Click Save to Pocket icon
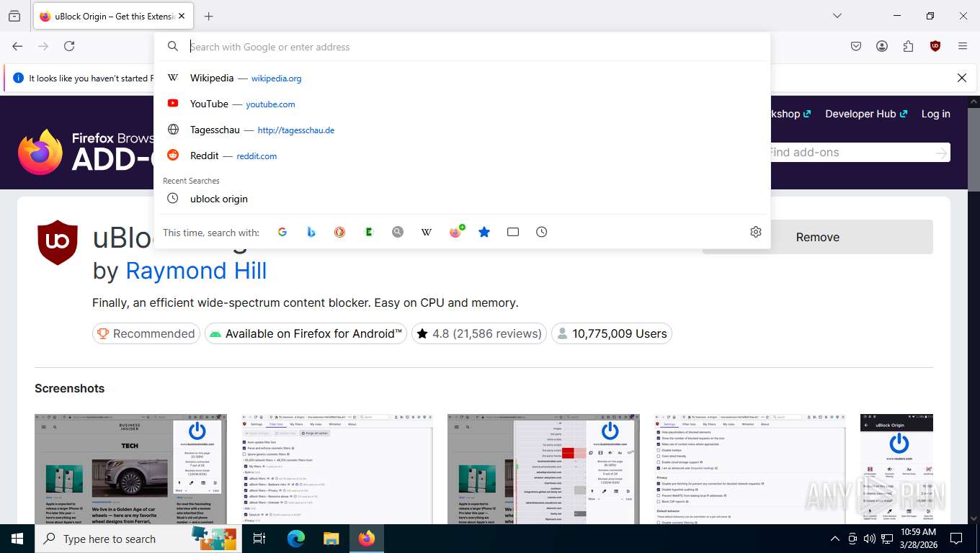The image size is (980, 553). tap(856, 46)
